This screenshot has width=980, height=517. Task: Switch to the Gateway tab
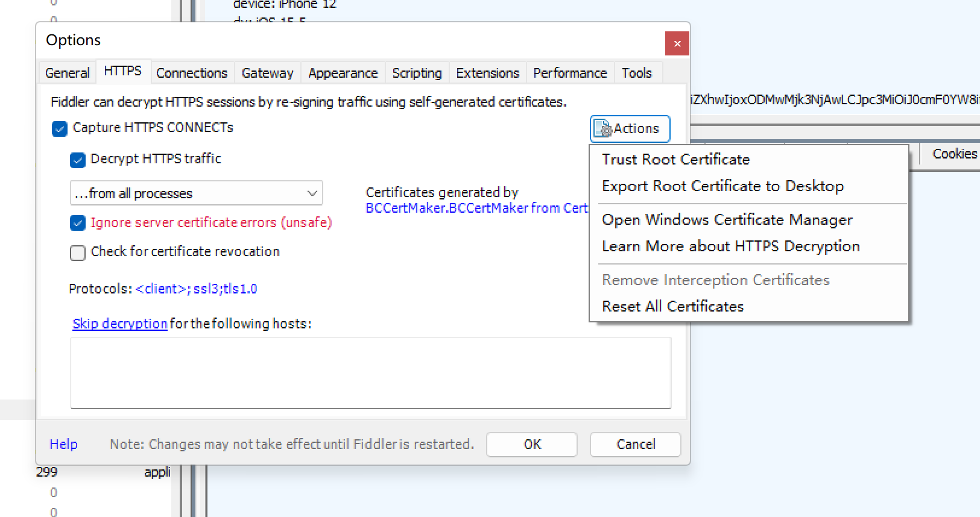[267, 73]
